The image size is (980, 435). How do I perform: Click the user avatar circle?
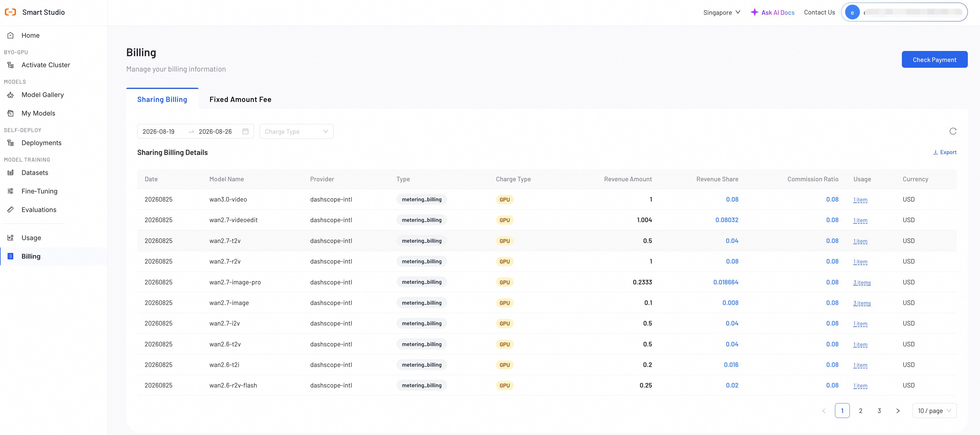coord(852,12)
